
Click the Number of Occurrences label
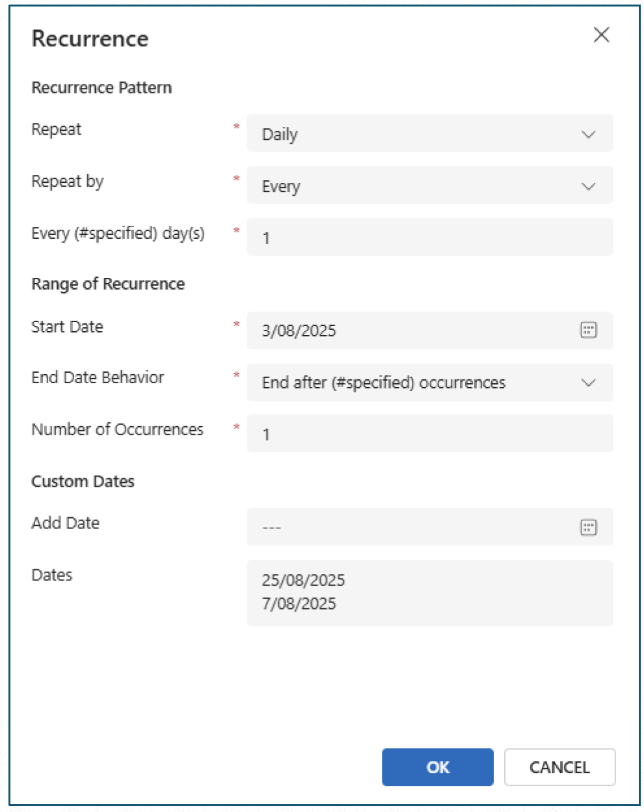click(117, 429)
